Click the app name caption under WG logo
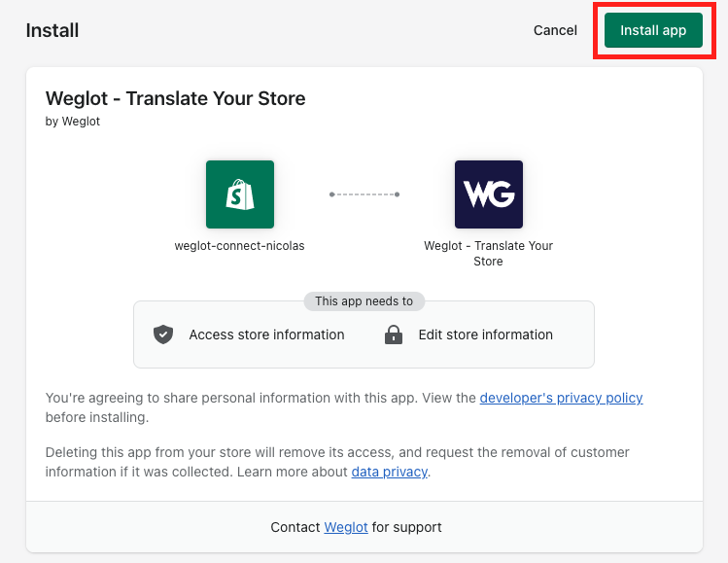Viewport: 728px width, 563px height. pyautogui.click(x=489, y=254)
